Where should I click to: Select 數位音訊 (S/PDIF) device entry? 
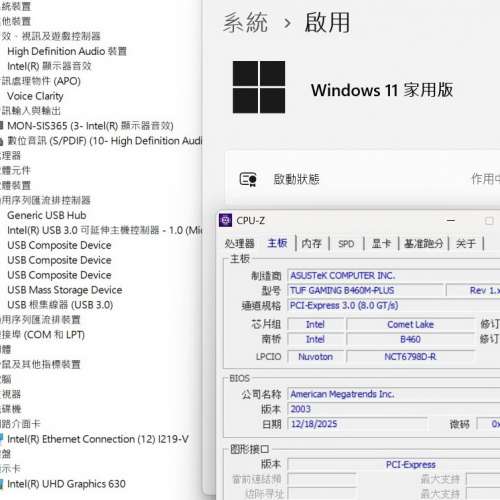105,141
